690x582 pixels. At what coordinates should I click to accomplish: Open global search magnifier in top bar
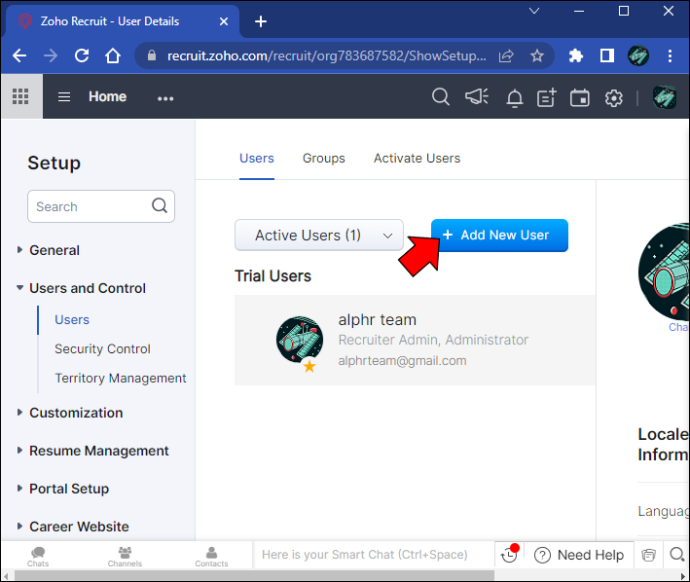440,97
